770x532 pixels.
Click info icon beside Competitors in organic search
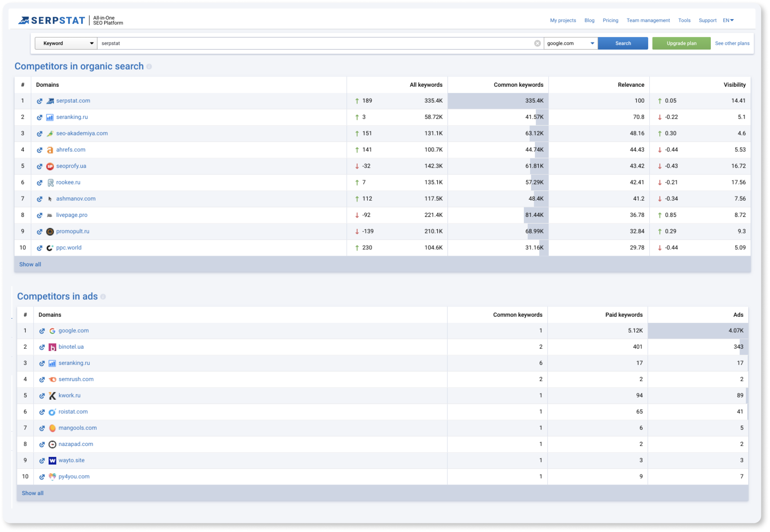point(149,66)
